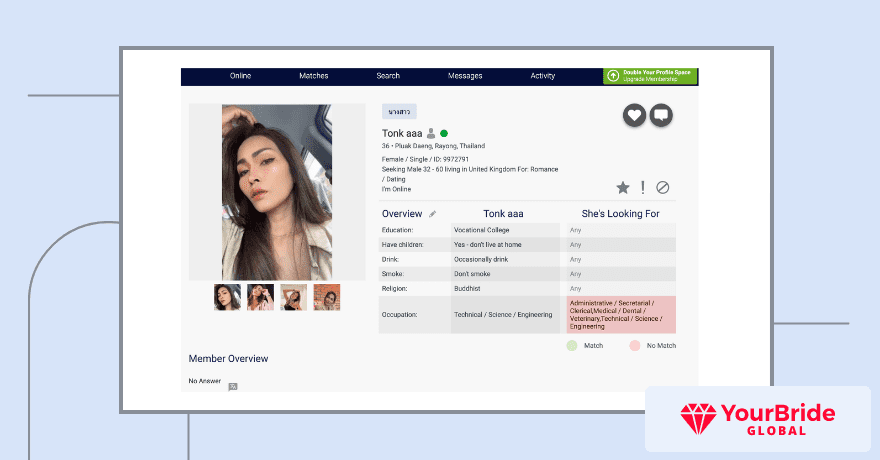This screenshot has height=460, width=880.
Task: Open chat with the message bubble icon
Action: 661,116
